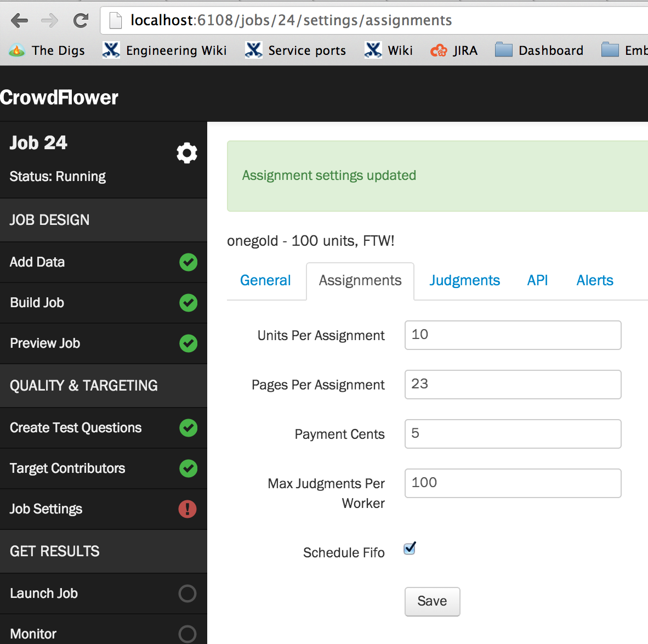Viewport: 648px width, 644px height.
Task: Open Launch Job in the sidebar
Action: [103, 594]
